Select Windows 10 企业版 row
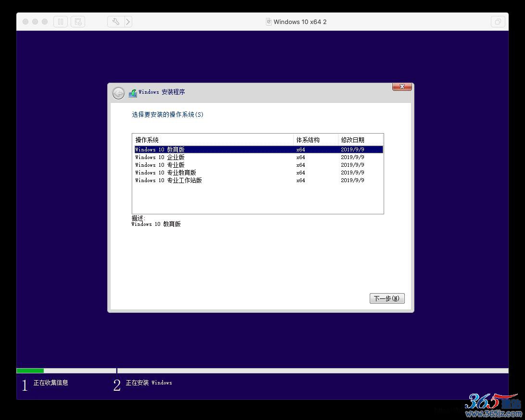The width and height of the screenshot is (525, 420). pyautogui.click(x=259, y=157)
